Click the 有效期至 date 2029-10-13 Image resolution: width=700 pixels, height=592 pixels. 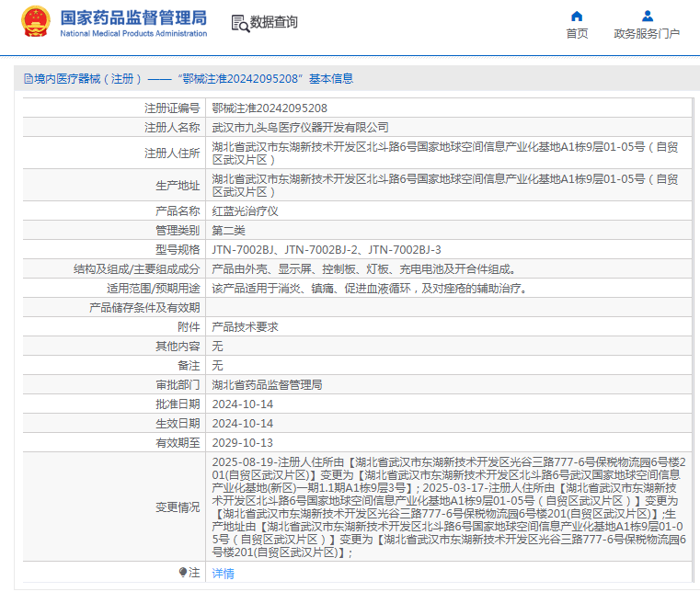click(x=243, y=442)
